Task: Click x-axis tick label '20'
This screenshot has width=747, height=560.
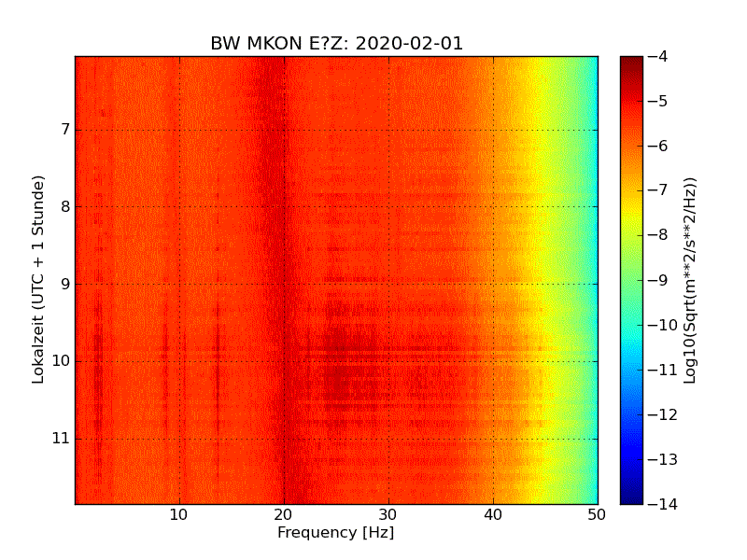Action: point(284,515)
